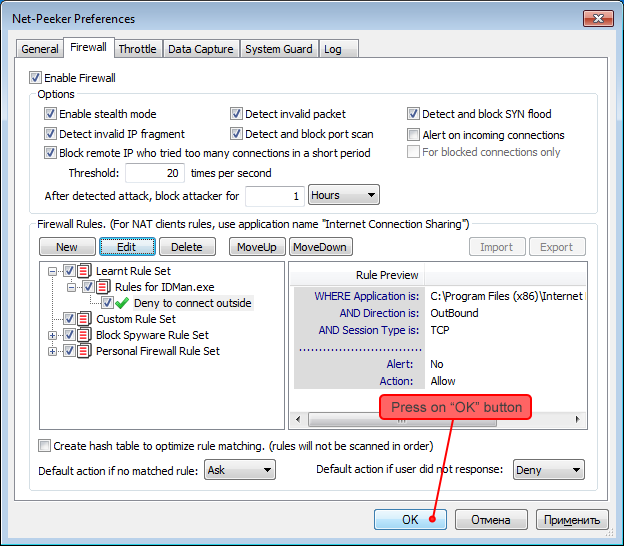Open the Hours time unit dropdown

[343, 195]
